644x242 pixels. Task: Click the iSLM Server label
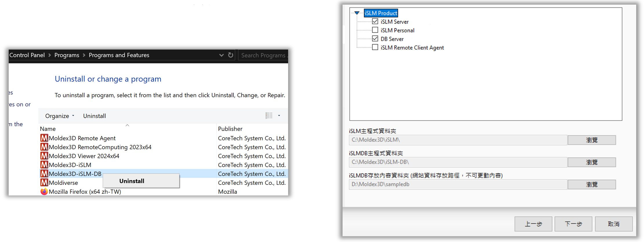tap(394, 22)
